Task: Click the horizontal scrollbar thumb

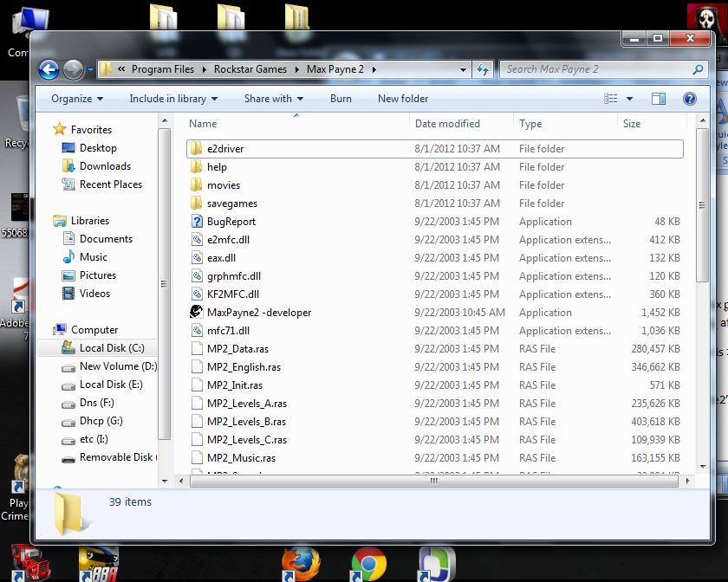Action: (433, 482)
